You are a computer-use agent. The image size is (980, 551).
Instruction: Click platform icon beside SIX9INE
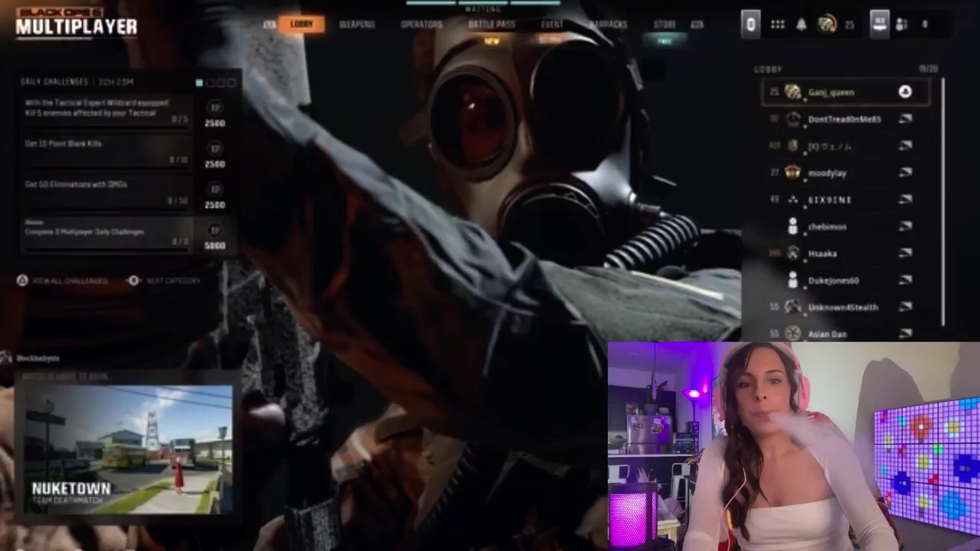[x=905, y=199]
